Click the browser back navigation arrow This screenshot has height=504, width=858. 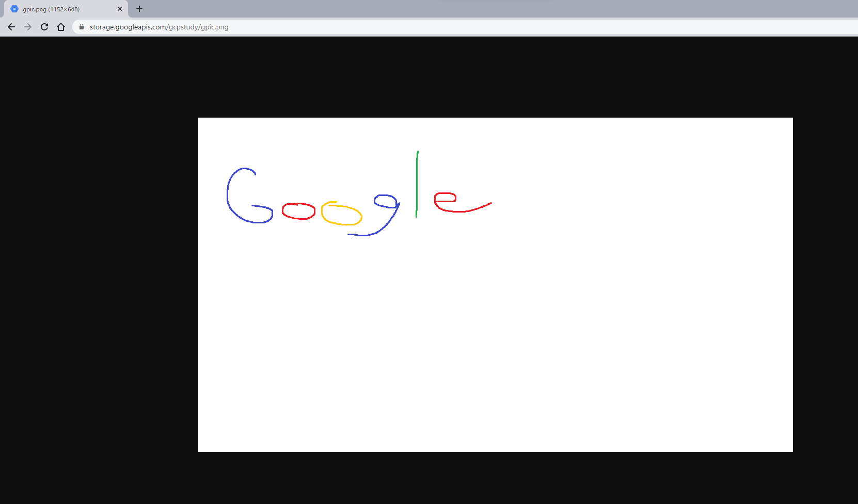pos(11,27)
